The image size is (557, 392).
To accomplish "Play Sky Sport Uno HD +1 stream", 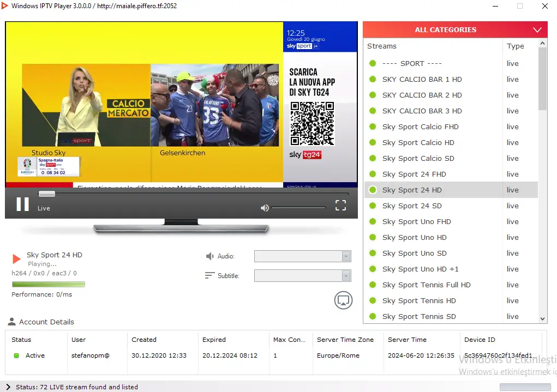I will coord(451,269).
